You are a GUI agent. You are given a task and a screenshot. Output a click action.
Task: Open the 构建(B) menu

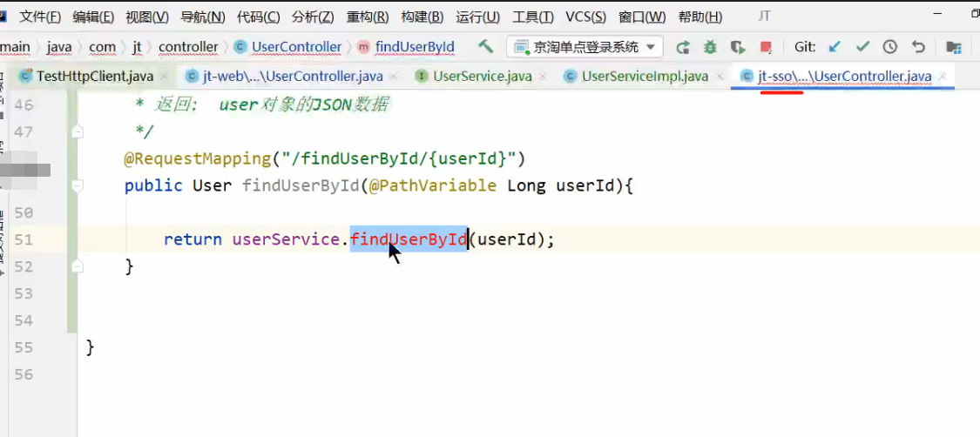point(422,17)
